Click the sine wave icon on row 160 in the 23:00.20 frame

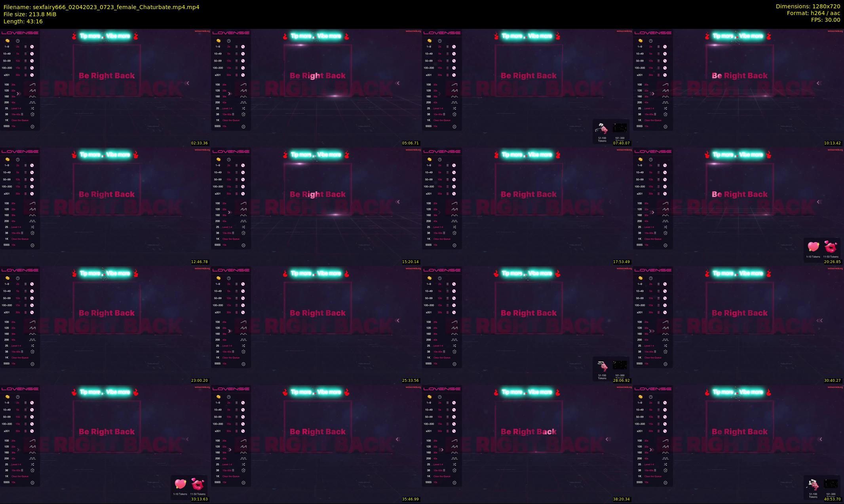tap(32, 334)
